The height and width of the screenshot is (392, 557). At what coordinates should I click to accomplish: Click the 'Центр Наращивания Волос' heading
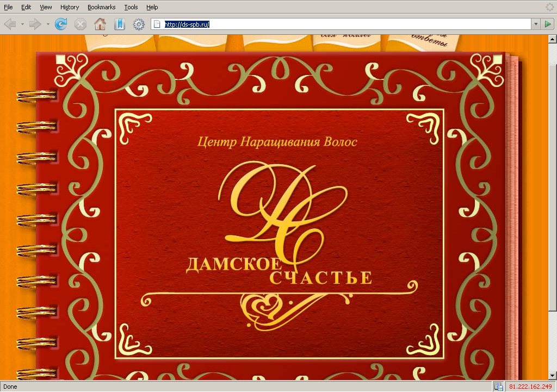pos(277,142)
